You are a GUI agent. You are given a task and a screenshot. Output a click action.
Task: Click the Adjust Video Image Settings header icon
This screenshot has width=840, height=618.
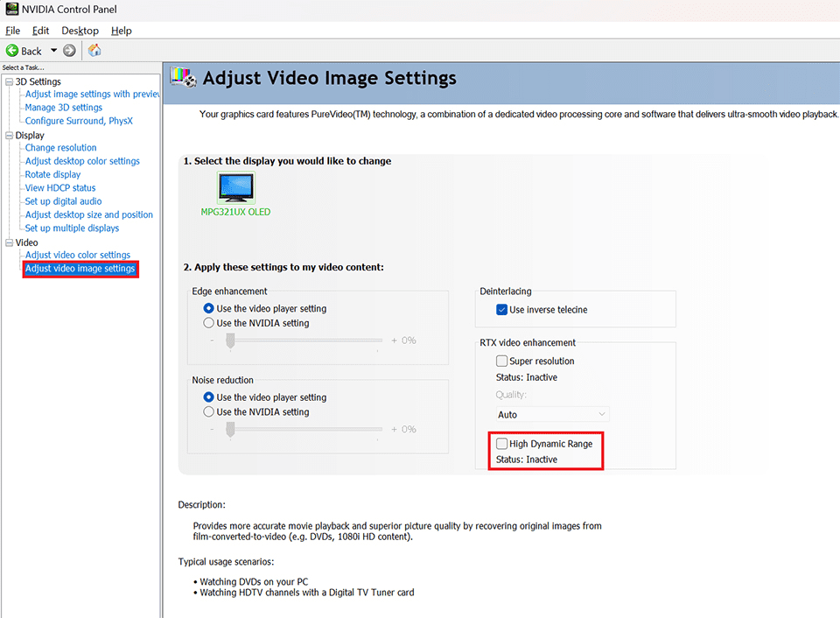click(183, 78)
